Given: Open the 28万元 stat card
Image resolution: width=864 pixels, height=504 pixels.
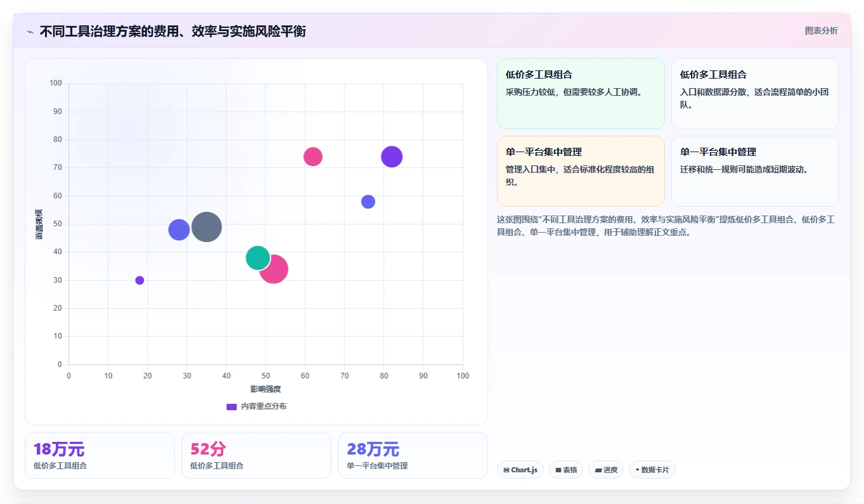Looking at the screenshot, I should pos(413,455).
